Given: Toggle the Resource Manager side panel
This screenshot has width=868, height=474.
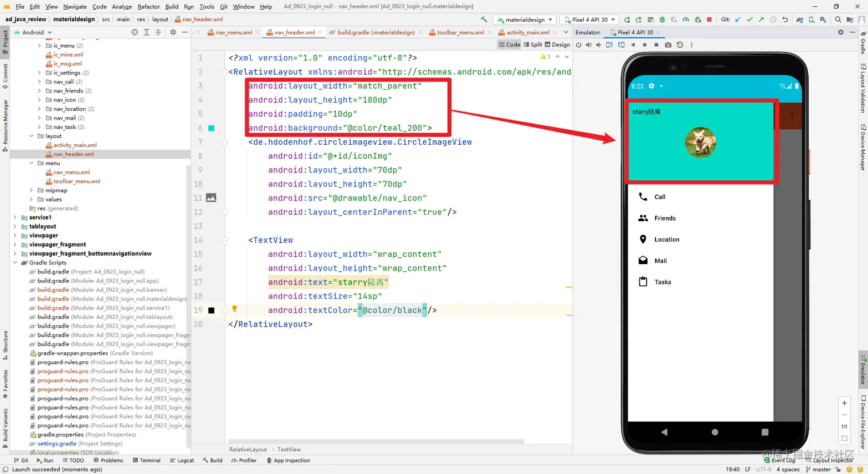Looking at the screenshot, I should [5, 125].
